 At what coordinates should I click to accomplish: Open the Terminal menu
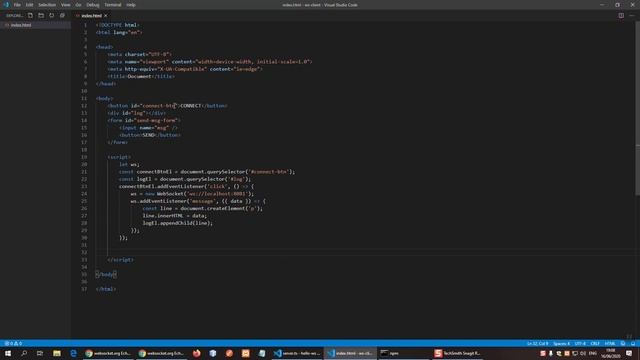pyautogui.click(x=113, y=5)
